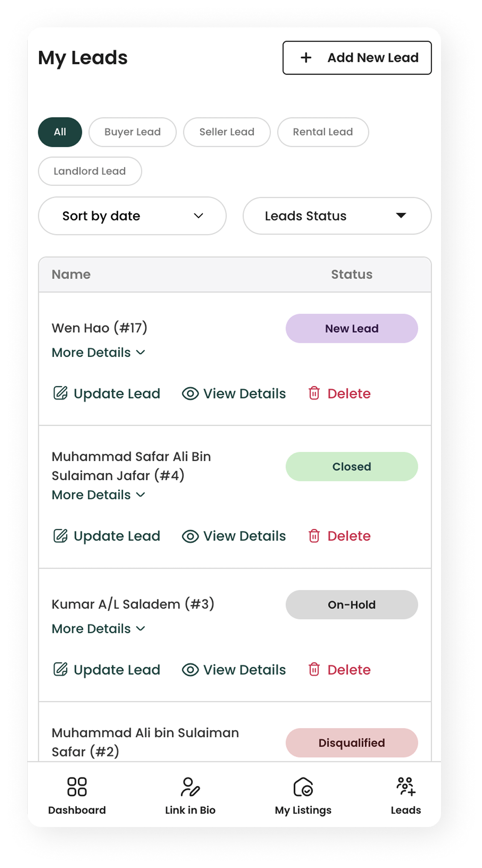The image size is (482, 868).
Task: Open Link in Bio tab icon
Action: pos(190,786)
